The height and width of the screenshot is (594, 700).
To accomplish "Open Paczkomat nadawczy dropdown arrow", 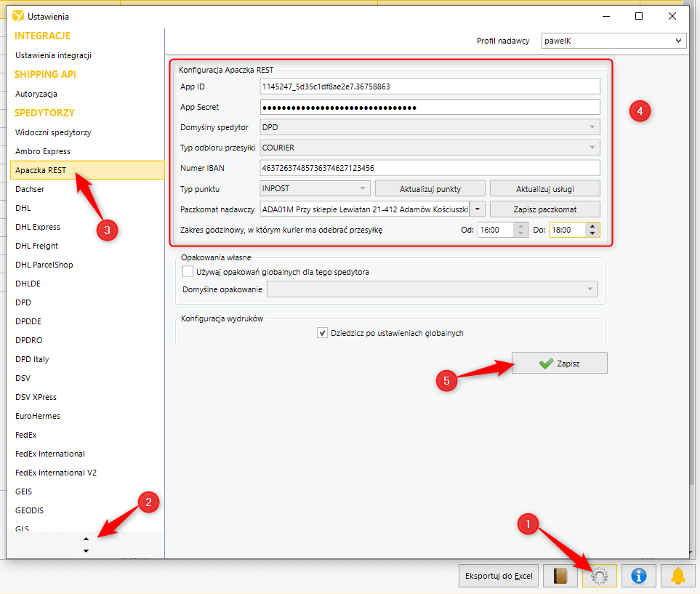I will 478,209.
